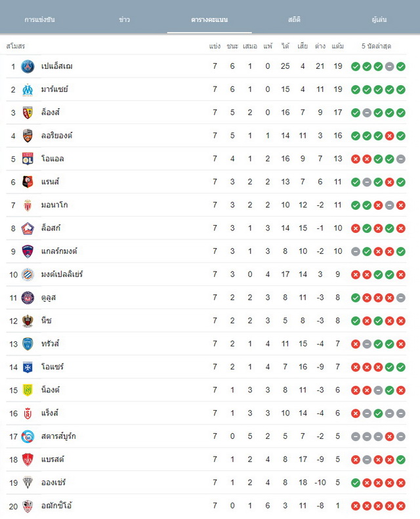Click the Lille club crest icon
Viewport: 420px width, 519px height.
pyautogui.click(x=28, y=228)
